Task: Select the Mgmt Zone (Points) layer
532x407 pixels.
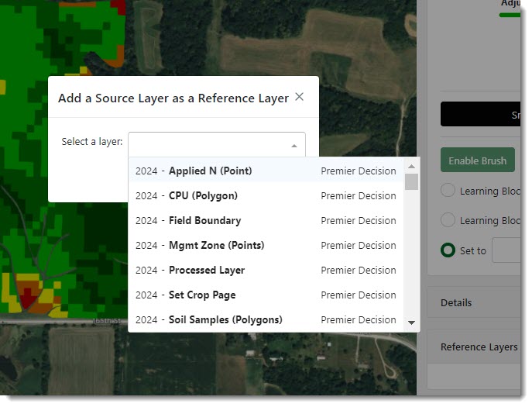Action: [265, 245]
